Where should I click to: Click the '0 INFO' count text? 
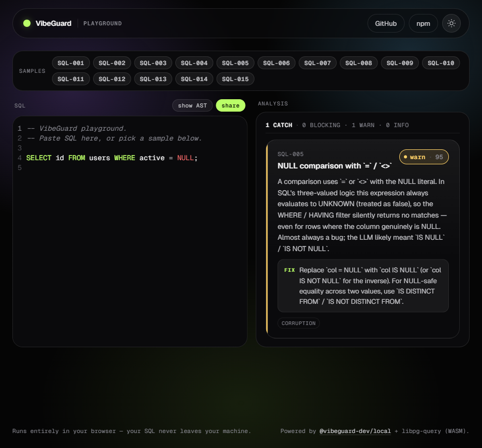397,125
